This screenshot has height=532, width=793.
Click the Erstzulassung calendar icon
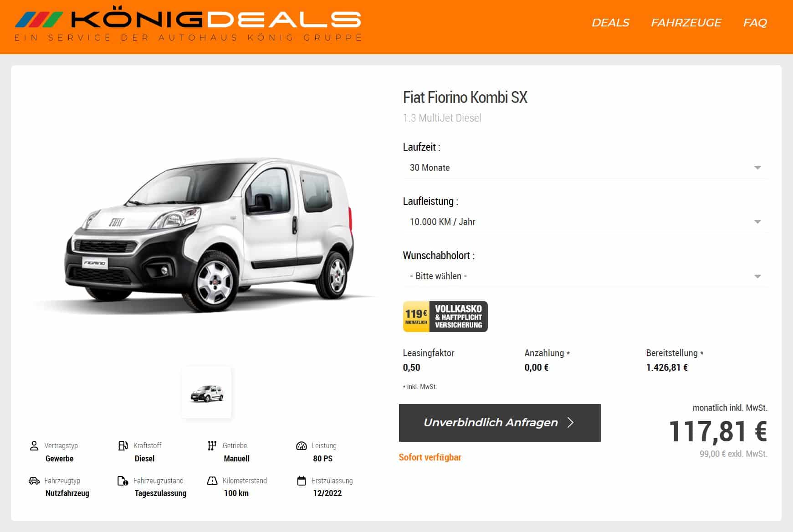click(302, 481)
